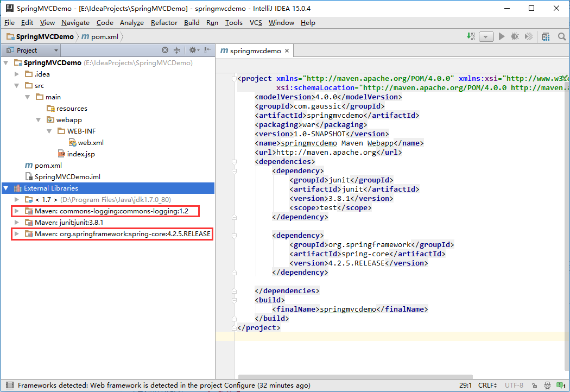Click the index.jsp file icon
Screen dimensions: 570x392
coord(61,154)
